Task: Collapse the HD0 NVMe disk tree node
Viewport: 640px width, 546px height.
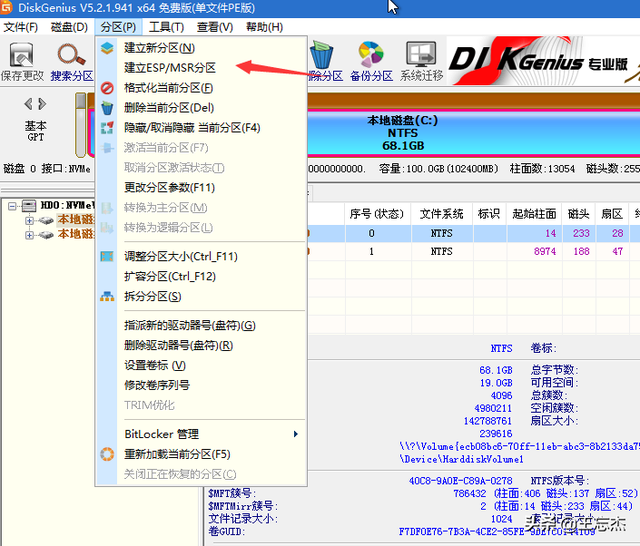Action: tap(12, 206)
